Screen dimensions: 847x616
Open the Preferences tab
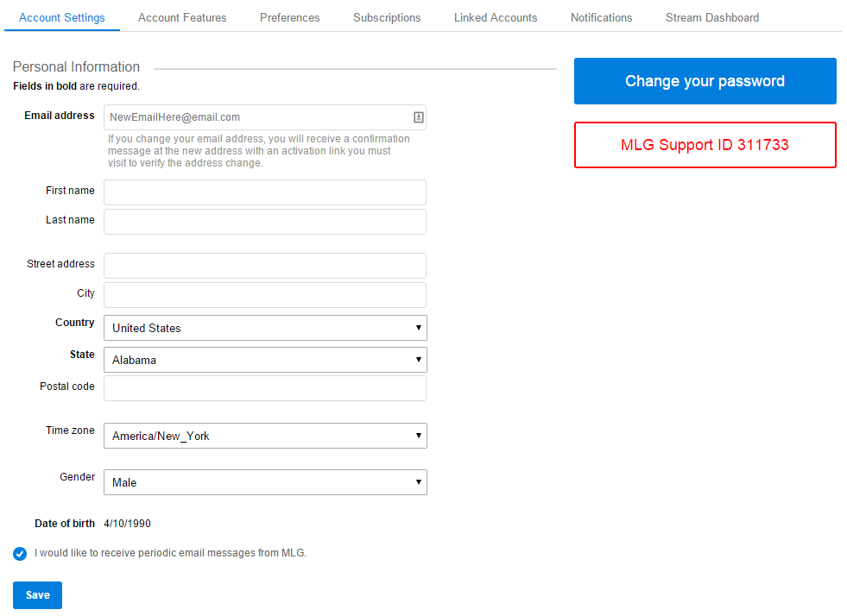[x=289, y=18]
